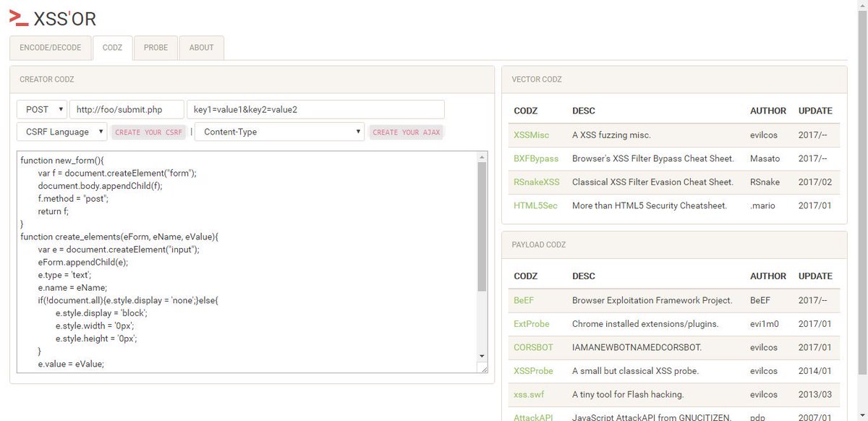Click the AUTHOR column header in PAYLOAD CODZ
The width and height of the screenshot is (868, 421).
(768, 276)
